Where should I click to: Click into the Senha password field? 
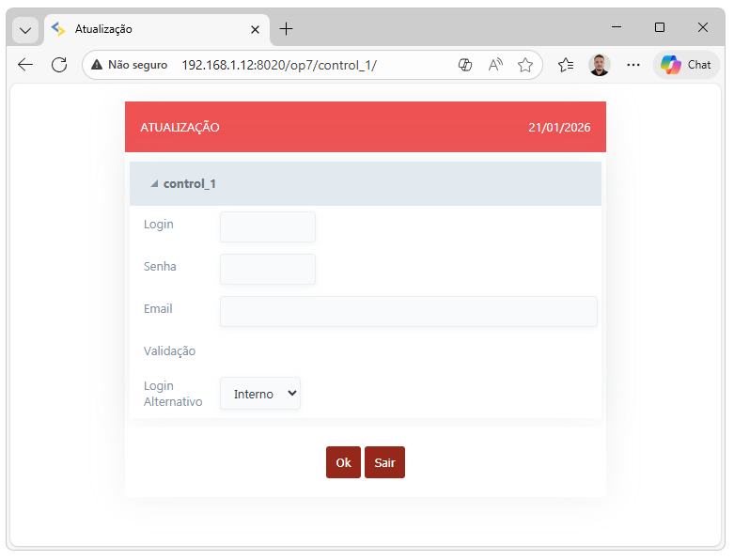point(268,269)
